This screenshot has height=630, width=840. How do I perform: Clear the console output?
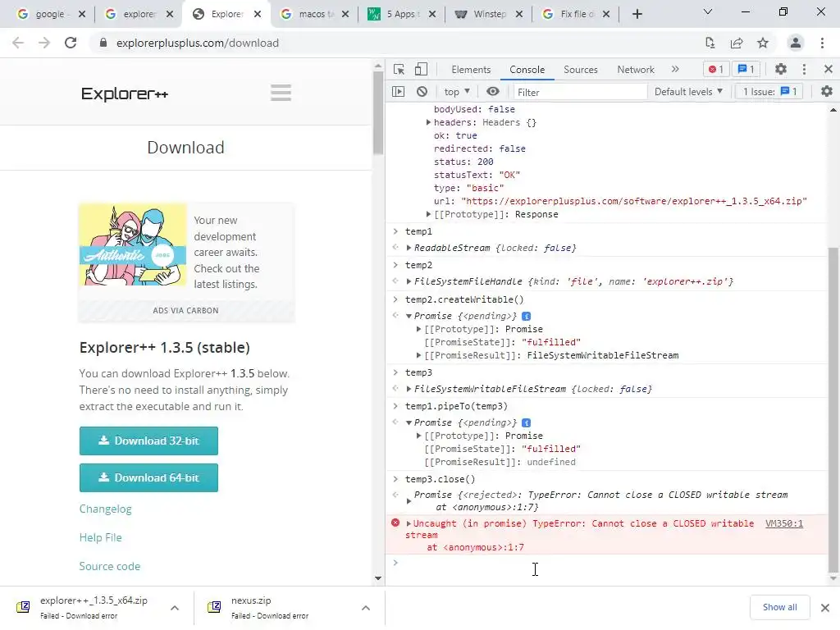pos(422,92)
